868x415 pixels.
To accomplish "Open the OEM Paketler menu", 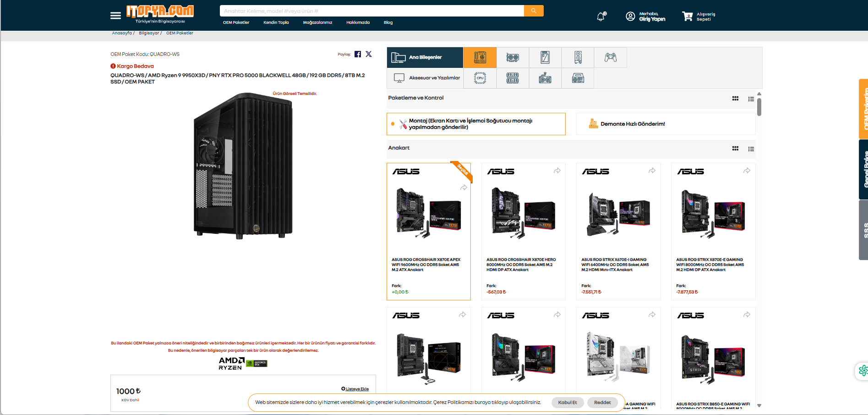I will tap(236, 22).
